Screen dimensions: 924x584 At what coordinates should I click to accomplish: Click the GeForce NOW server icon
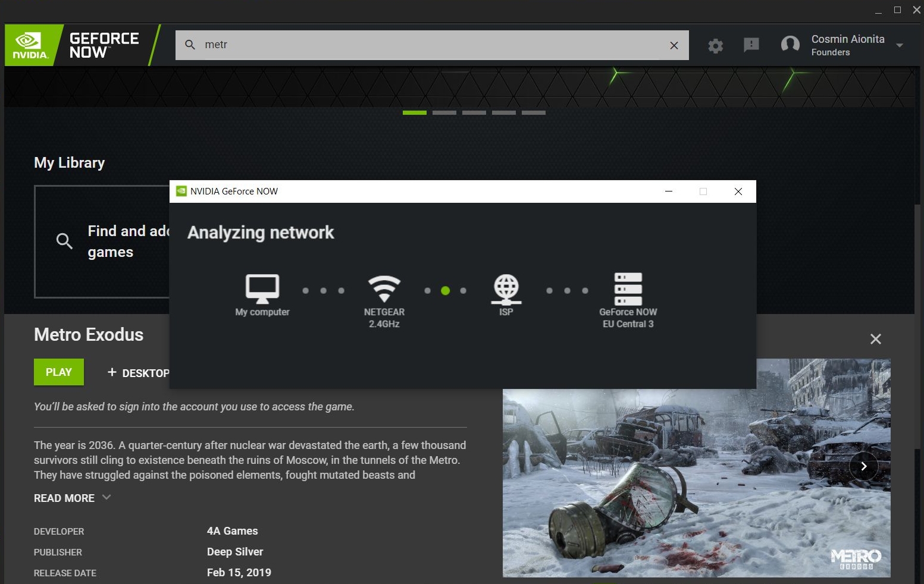tap(628, 288)
